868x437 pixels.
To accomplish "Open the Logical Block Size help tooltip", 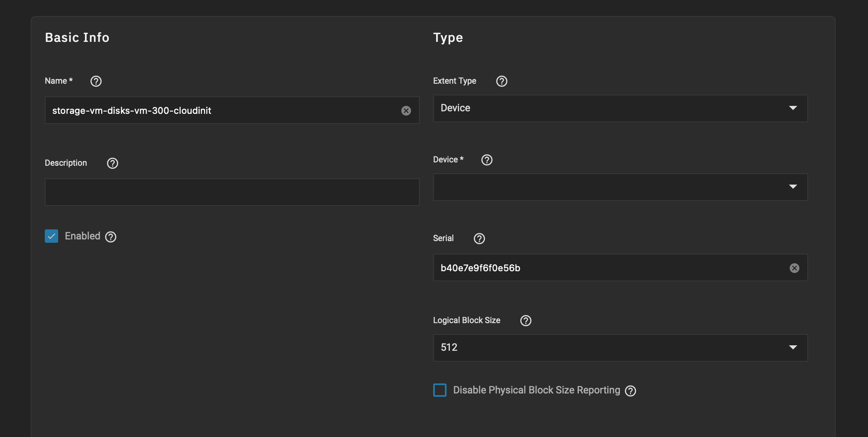I will coord(526,321).
